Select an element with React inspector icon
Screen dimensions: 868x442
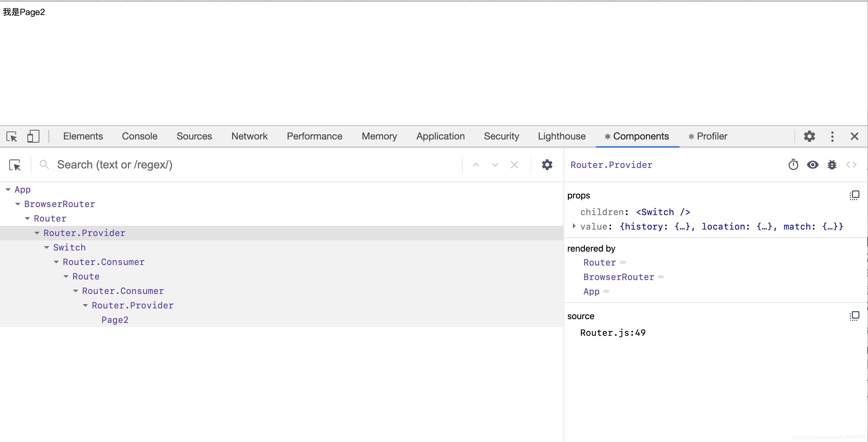[x=15, y=165]
